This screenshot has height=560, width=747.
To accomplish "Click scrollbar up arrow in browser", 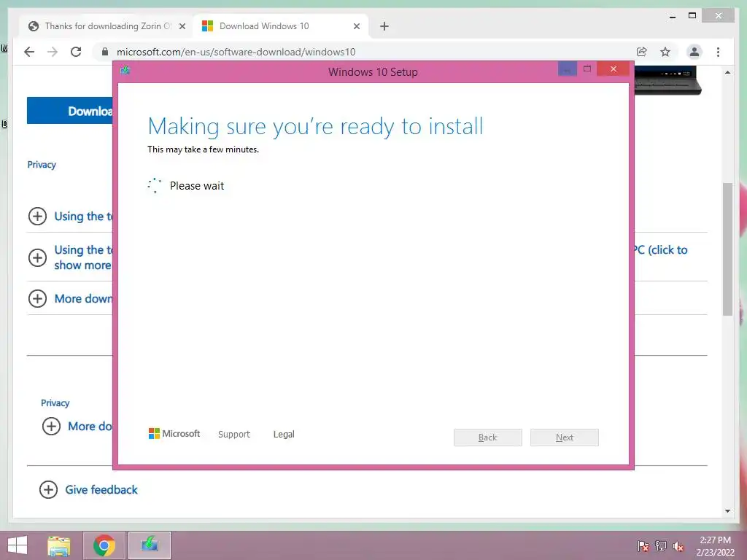I will (x=727, y=72).
